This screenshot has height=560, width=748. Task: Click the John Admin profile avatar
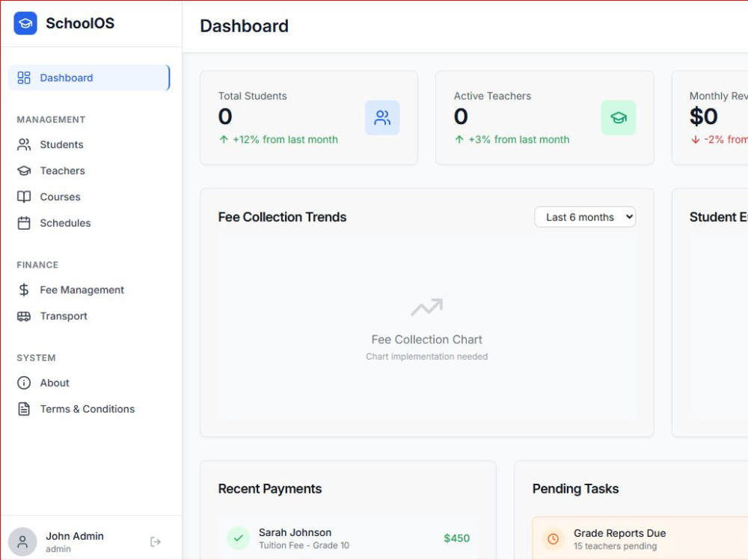(x=22, y=541)
